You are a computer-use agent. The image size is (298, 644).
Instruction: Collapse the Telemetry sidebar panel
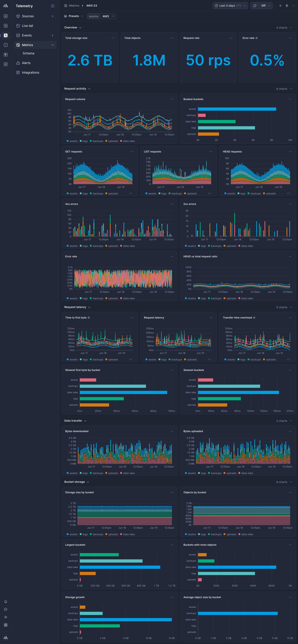click(53, 6)
